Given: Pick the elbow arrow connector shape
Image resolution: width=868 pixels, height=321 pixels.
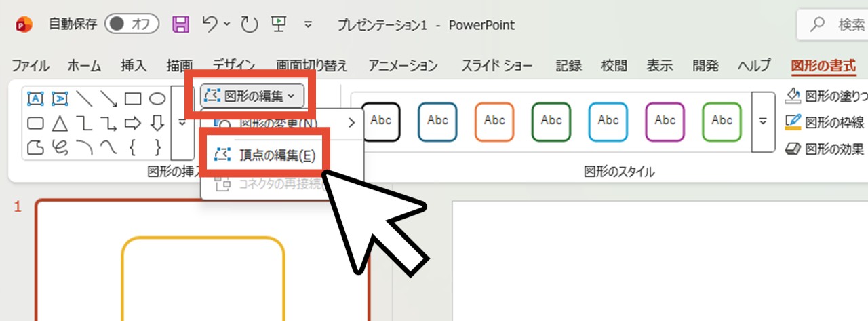Looking at the screenshot, I should click(x=108, y=123).
